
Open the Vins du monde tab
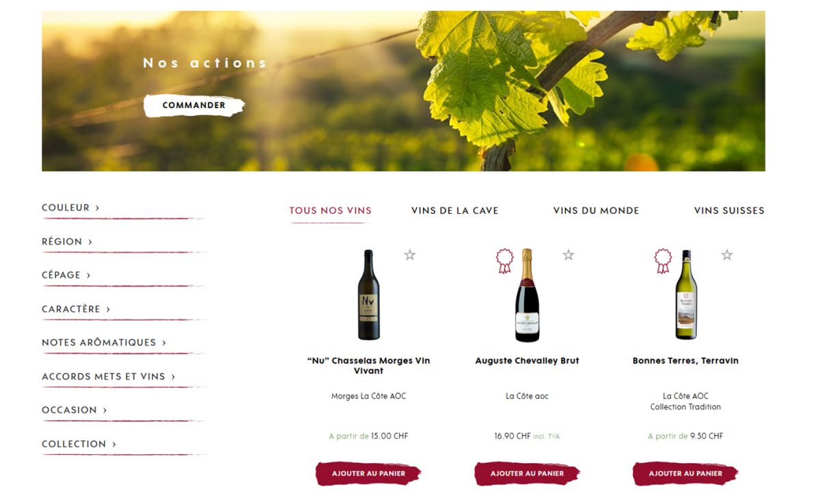click(x=596, y=210)
